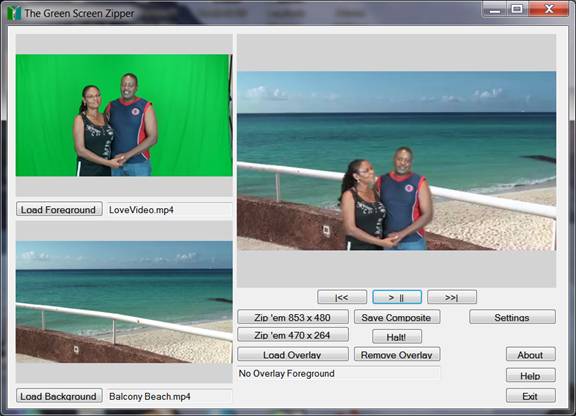The width and height of the screenshot is (576, 416).
Task: Open Settings
Action: [x=512, y=317]
